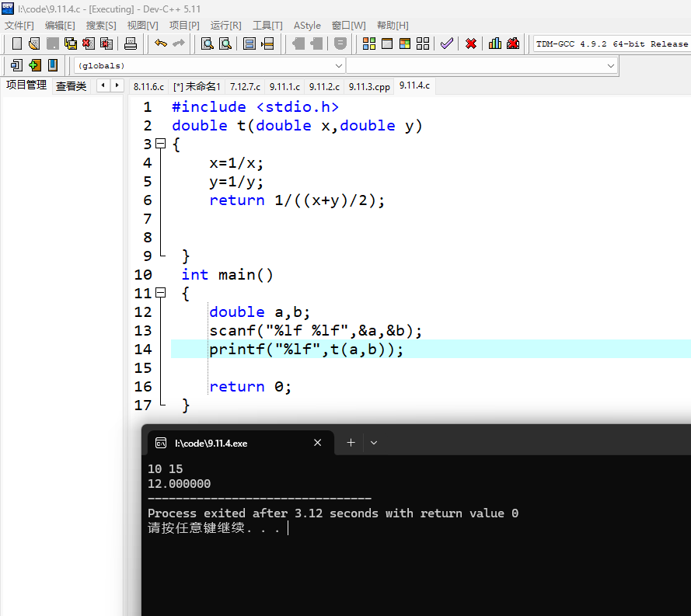This screenshot has height=616, width=691.
Task: Click the Goto line icon
Action: coord(267,44)
